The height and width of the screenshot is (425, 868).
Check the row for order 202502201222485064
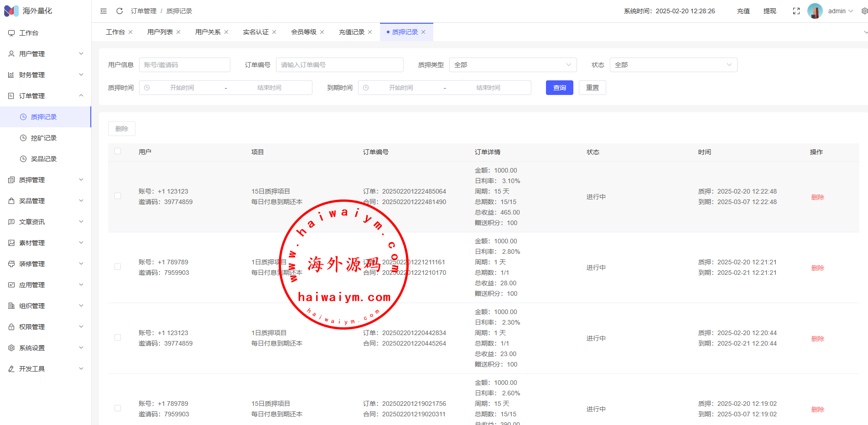118,196
